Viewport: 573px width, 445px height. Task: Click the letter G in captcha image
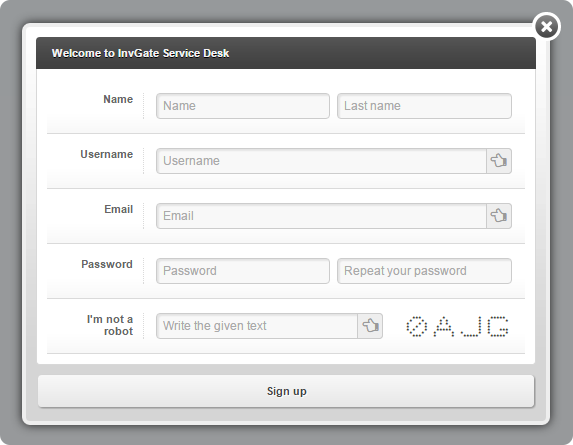[498, 326]
